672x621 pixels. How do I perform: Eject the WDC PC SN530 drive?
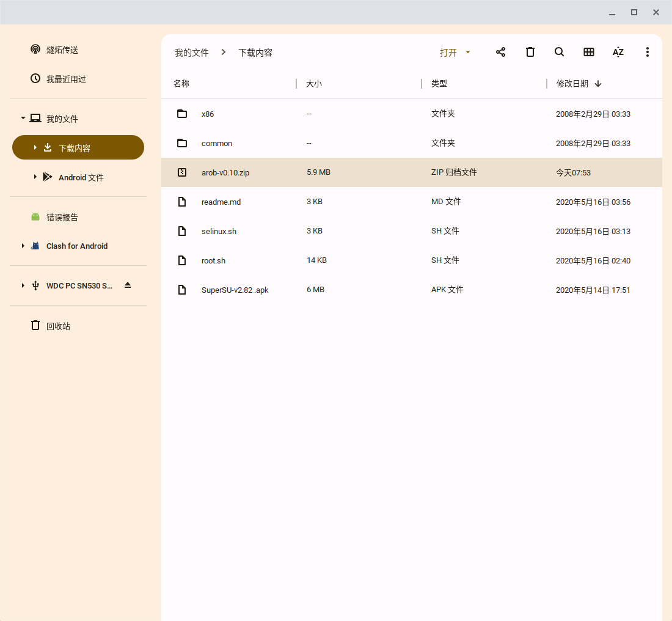tap(128, 285)
